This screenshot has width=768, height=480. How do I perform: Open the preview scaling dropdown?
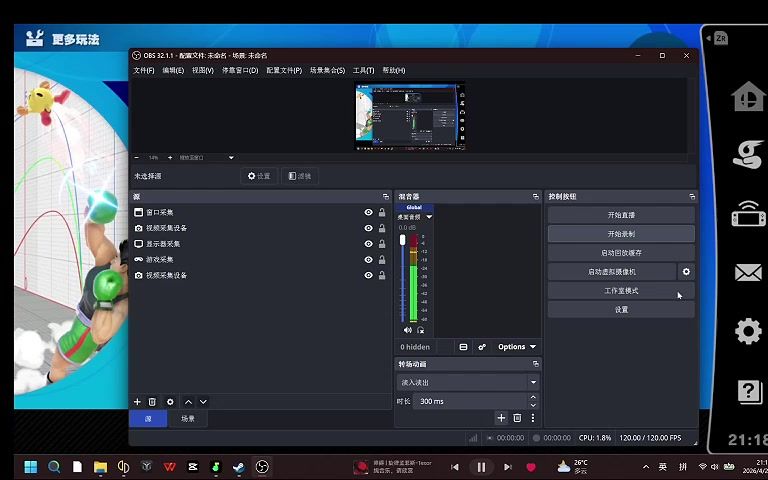[205, 157]
